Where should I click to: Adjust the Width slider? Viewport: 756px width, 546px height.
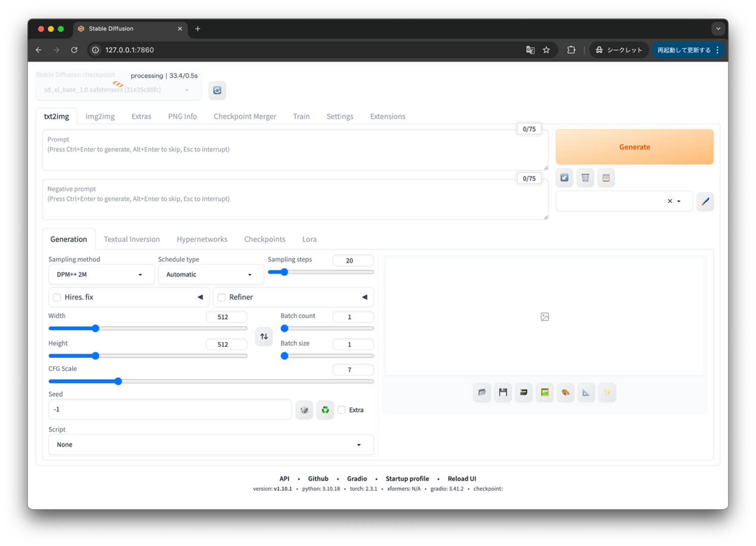[148, 329]
